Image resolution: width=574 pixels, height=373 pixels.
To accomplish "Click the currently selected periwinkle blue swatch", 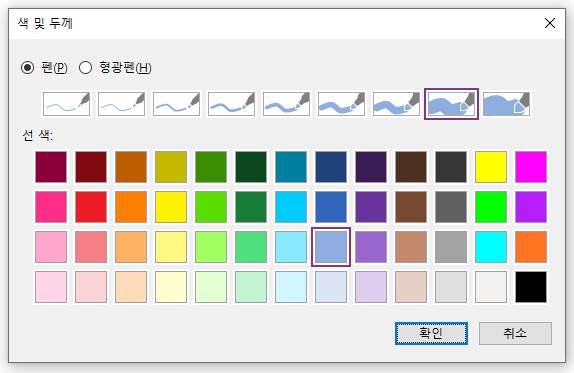I will (x=331, y=247).
